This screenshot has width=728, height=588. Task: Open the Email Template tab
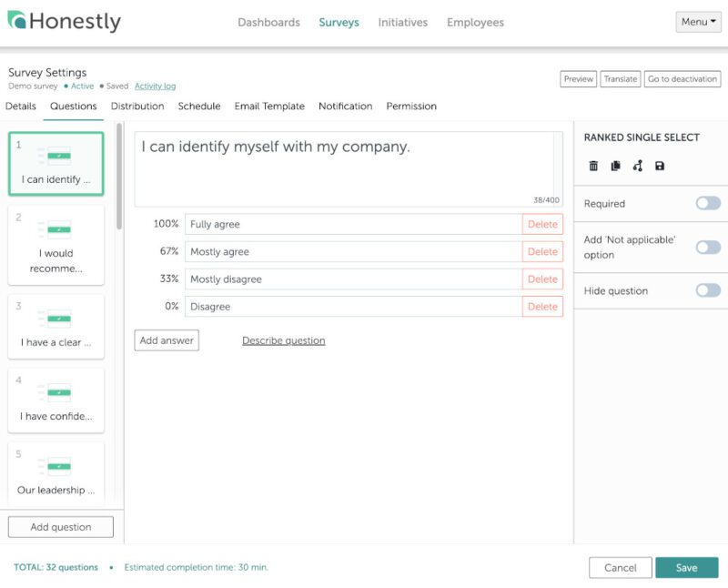(x=269, y=106)
